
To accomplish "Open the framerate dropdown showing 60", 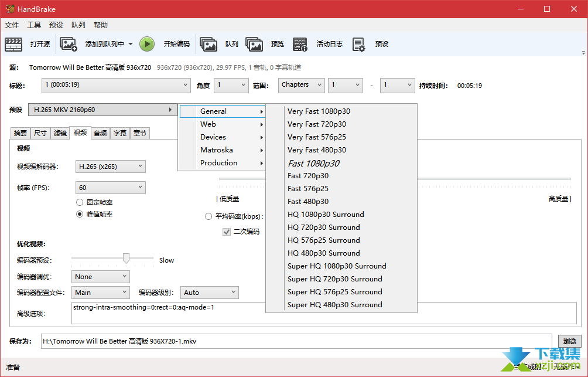I will point(111,188).
